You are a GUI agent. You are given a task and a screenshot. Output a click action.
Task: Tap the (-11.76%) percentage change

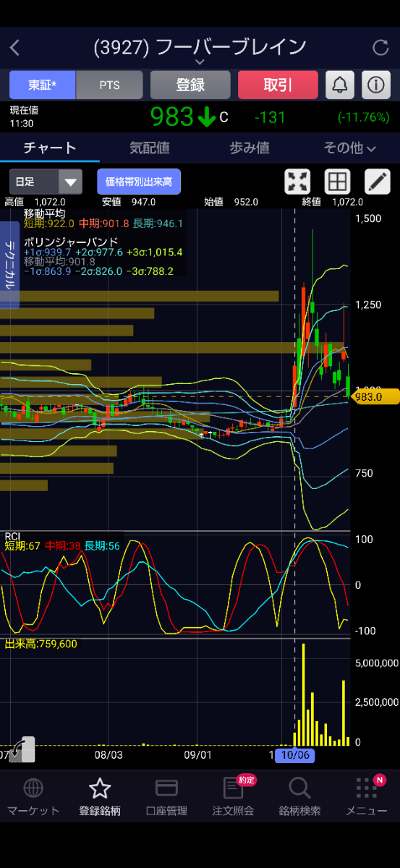coord(363,117)
